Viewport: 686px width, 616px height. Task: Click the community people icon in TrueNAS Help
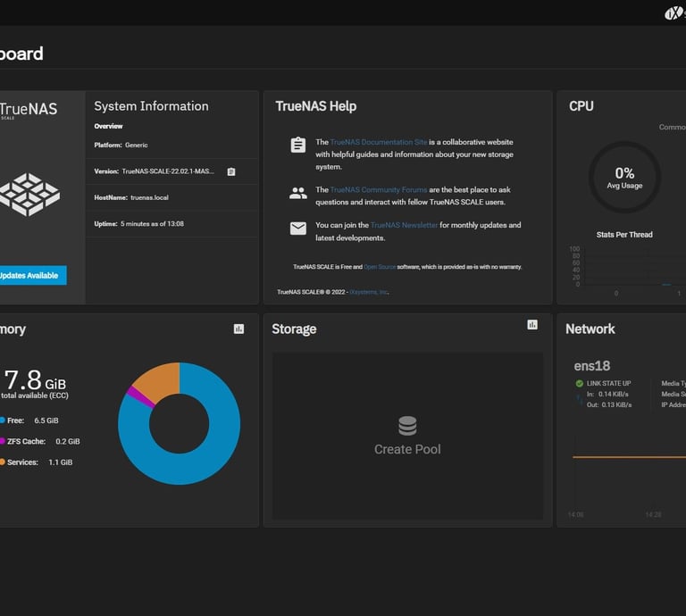298,193
